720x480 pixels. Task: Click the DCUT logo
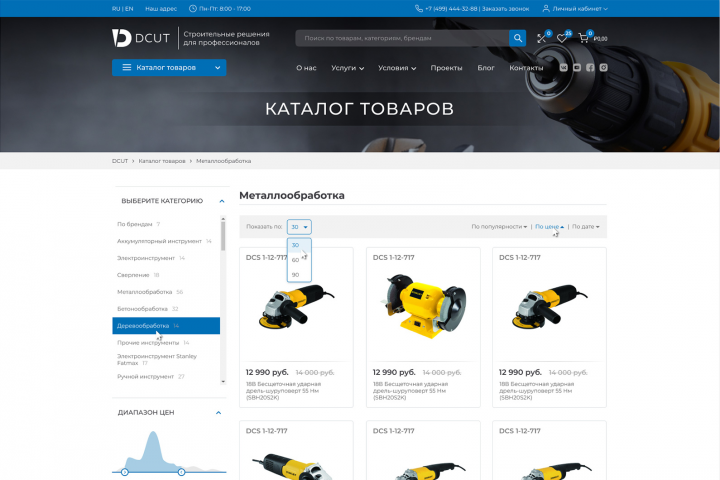(141, 38)
